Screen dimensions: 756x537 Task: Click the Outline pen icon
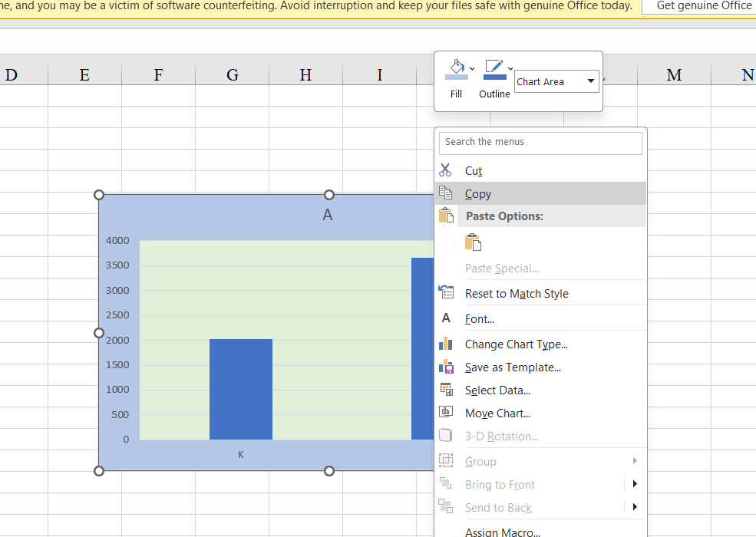click(x=495, y=69)
